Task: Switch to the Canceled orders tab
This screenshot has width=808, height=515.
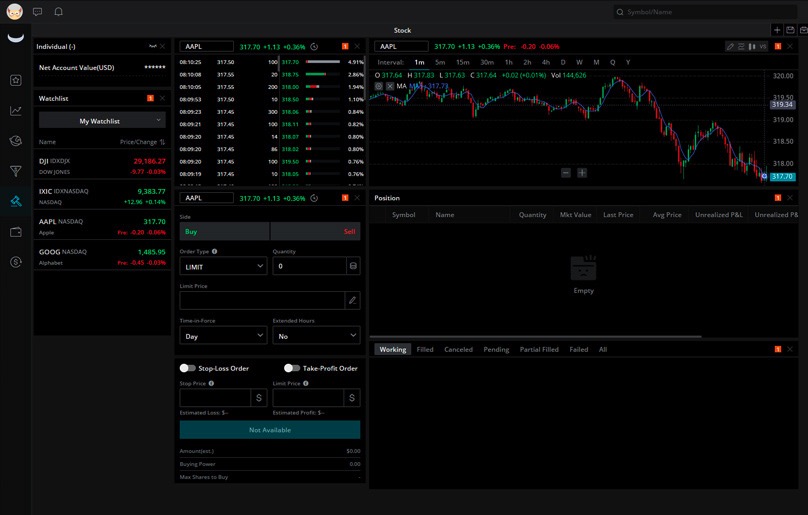Action: coord(458,350)
